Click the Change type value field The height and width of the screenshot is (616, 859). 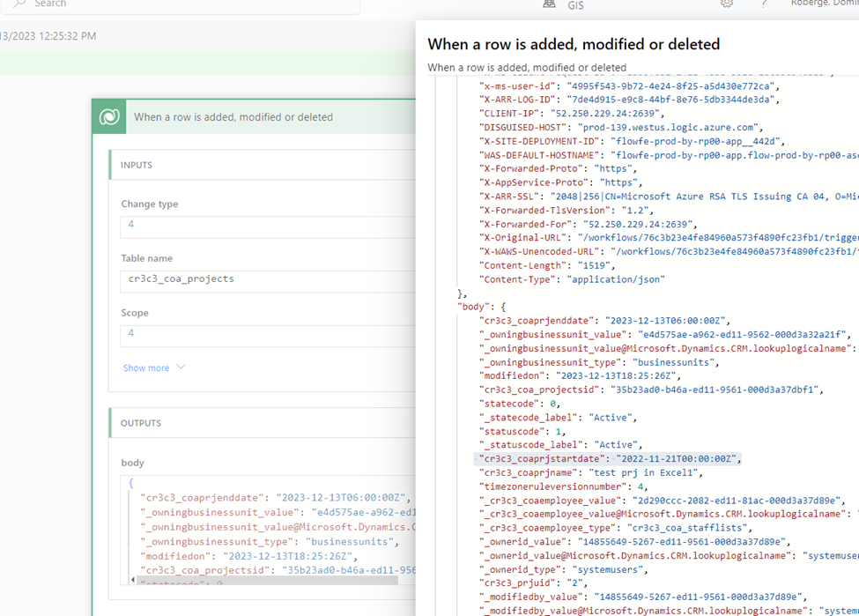click(267, 226)
